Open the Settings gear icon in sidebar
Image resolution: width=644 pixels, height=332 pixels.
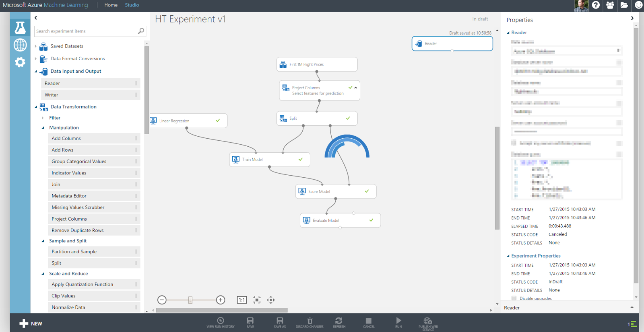pos(20,62)
